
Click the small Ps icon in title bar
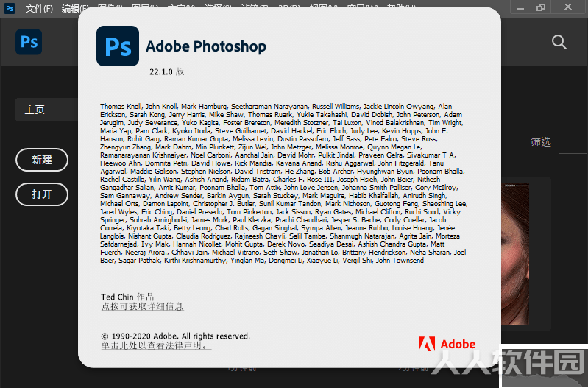(10, 8)
